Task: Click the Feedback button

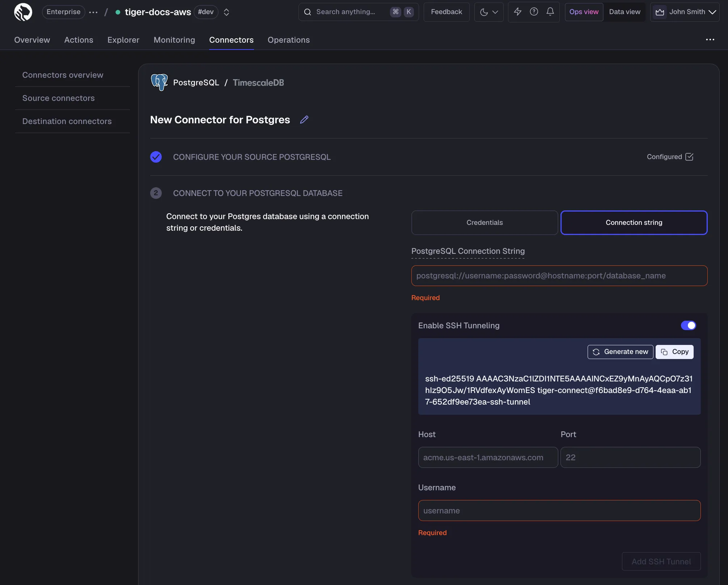Action: (x=446, y=12)
